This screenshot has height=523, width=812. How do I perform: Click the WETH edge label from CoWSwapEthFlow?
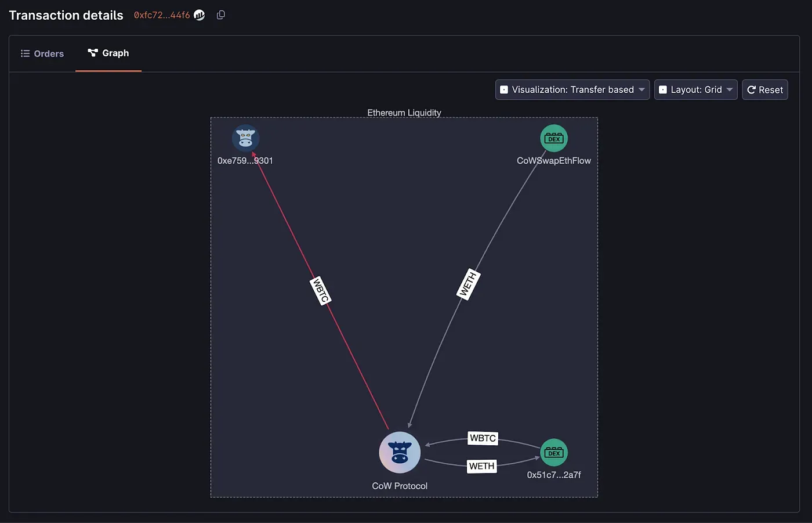click(x=467, y=283)
